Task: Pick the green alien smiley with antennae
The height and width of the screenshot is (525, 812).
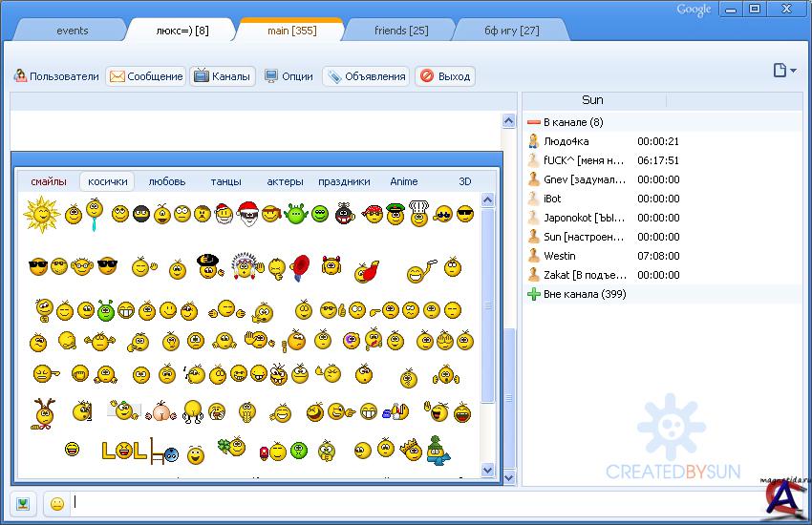Action: click(x=295, y=214)
